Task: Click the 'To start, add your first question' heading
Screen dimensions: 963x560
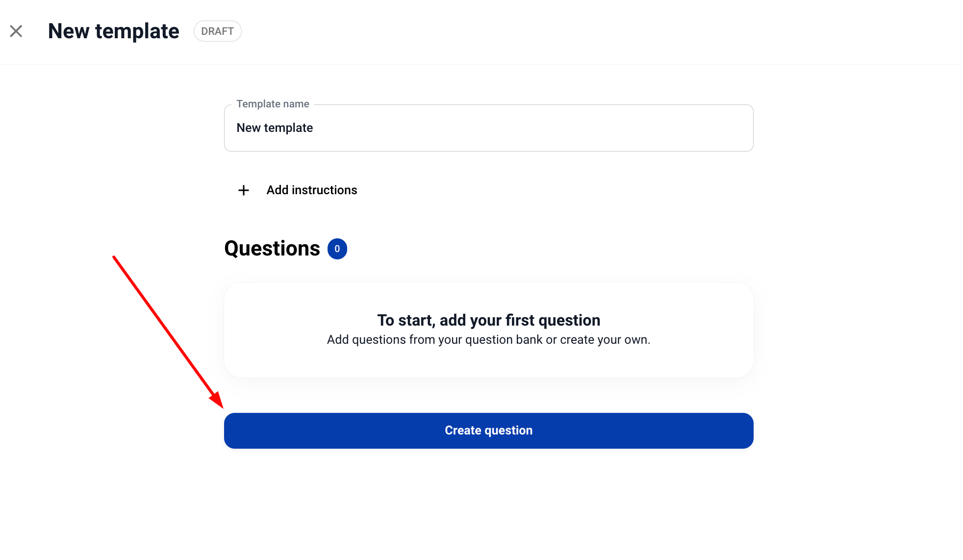Action: click(488, 320)
